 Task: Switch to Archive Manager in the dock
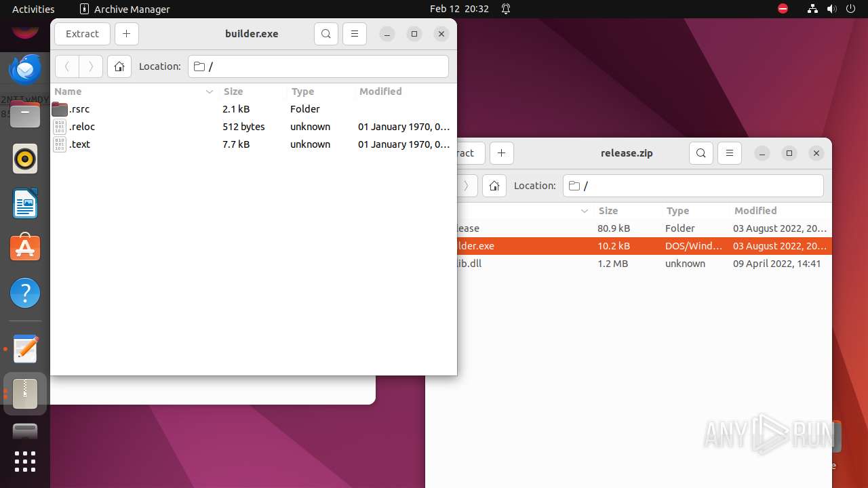pyautogui.click(x=25, y=393)
